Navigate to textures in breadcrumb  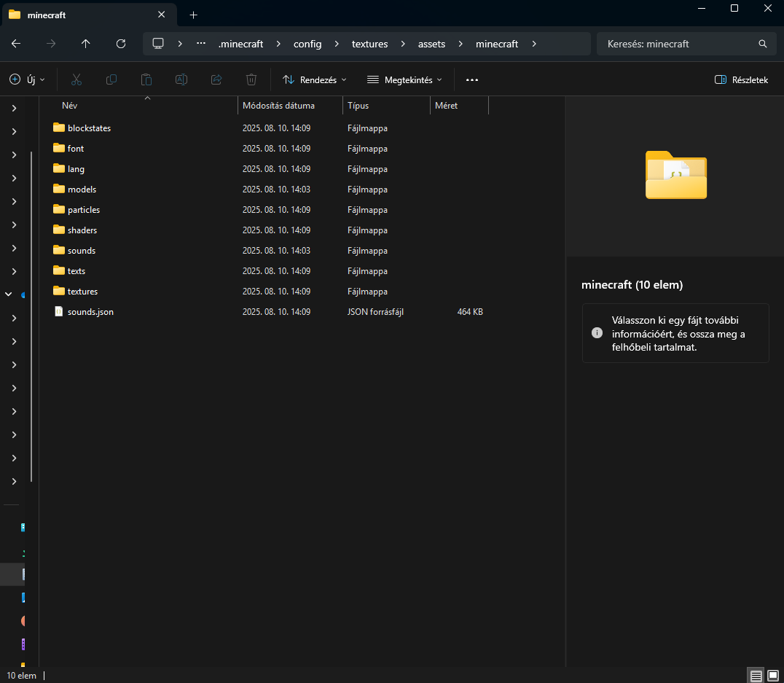coord(370,44)
